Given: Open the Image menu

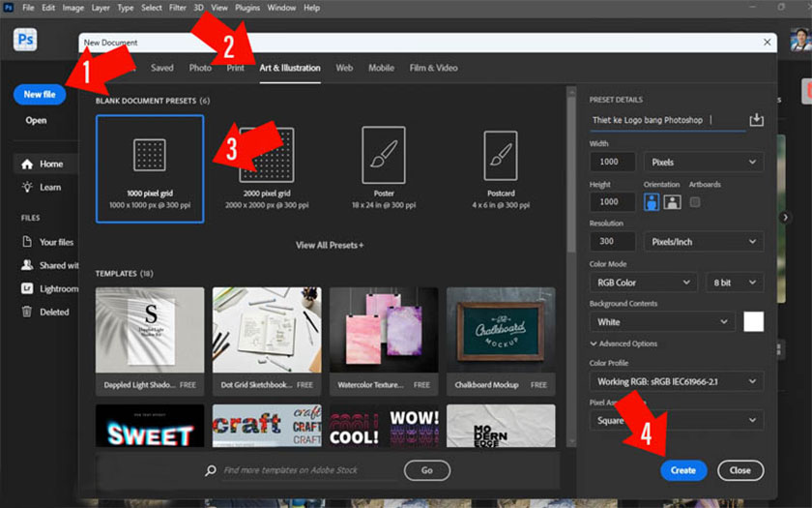Looking at the screenshot, I should (73, 8).
